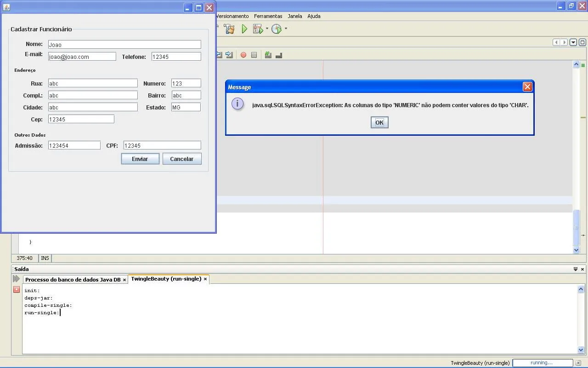This screenshot has height=368, width=588.
Task: Open the Ferramentas menu
Action: pos(268,16)
